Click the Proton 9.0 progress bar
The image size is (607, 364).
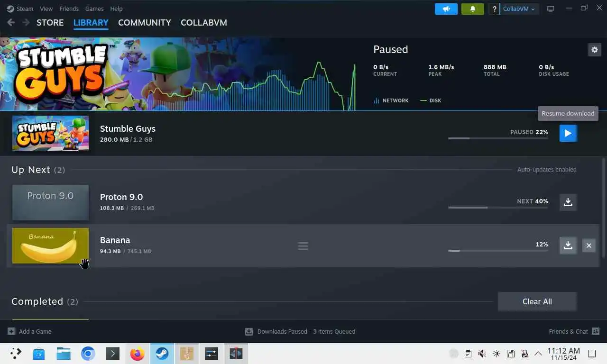[x=498, y=207]
